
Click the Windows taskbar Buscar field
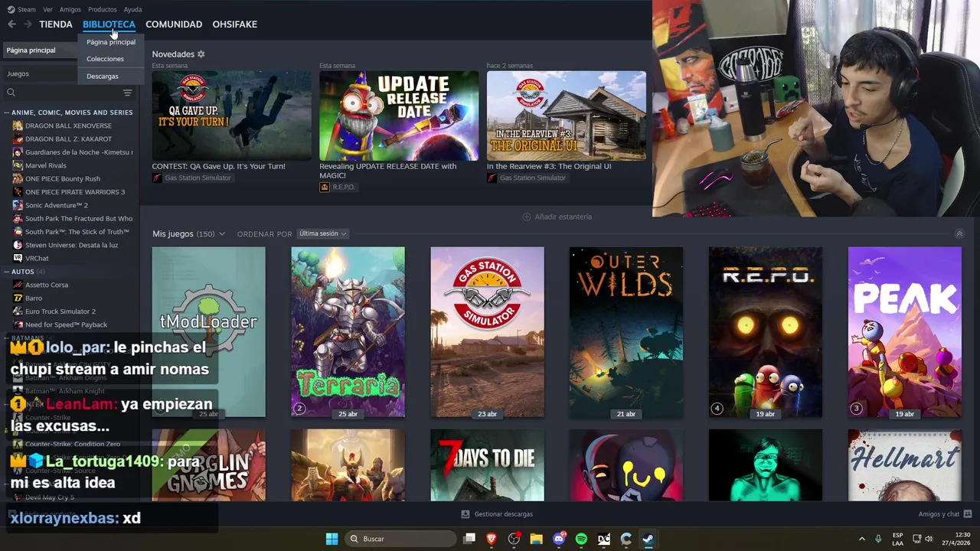[x=400, y=539]
